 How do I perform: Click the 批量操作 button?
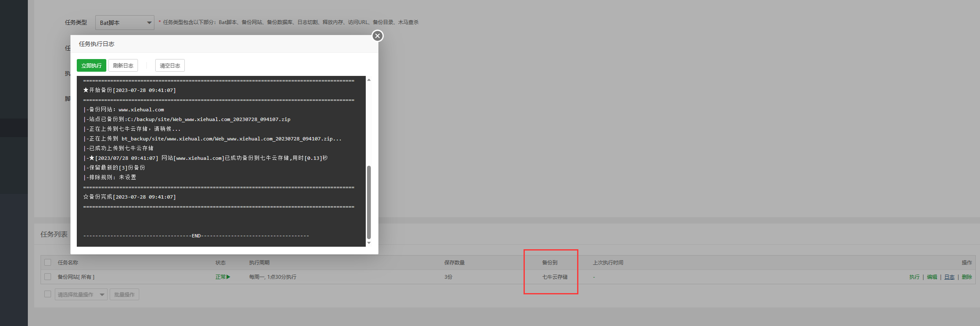coord(124,294)
